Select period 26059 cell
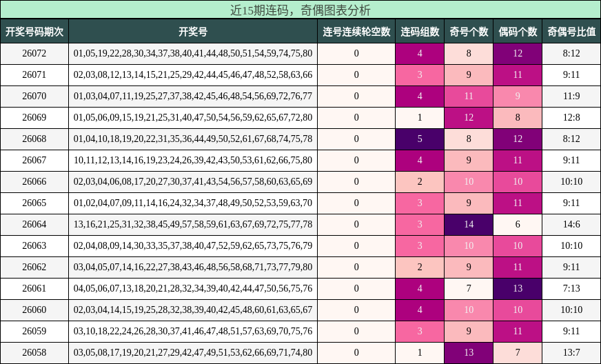The image size is (601, 364). [34, 332]
